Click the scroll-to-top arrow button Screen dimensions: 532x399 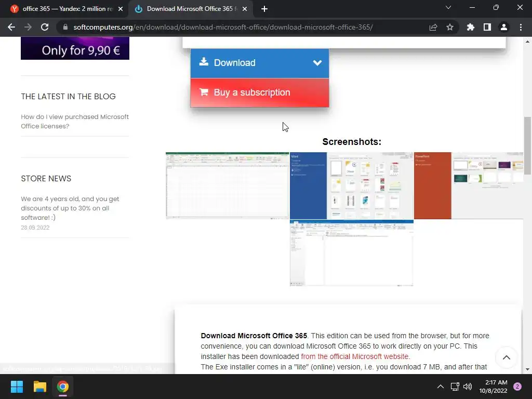pyautogui.click(x=506, y=357)
